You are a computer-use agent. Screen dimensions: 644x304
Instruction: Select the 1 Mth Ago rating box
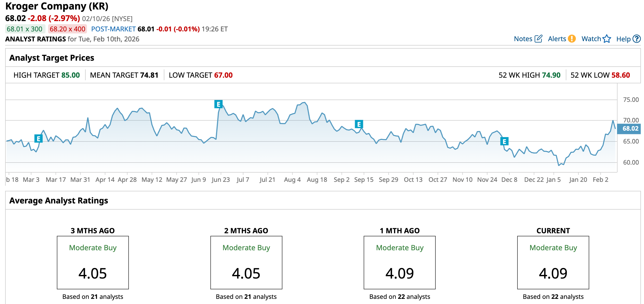click(x=399, y=262)
